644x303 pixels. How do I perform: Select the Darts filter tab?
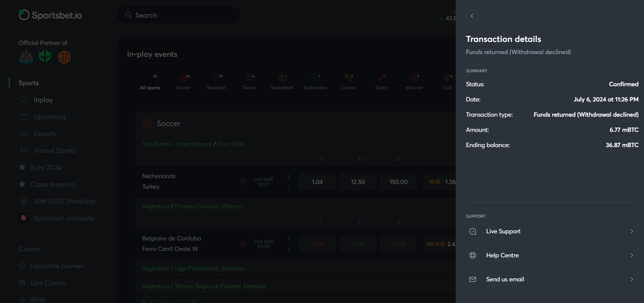(381, 82)
